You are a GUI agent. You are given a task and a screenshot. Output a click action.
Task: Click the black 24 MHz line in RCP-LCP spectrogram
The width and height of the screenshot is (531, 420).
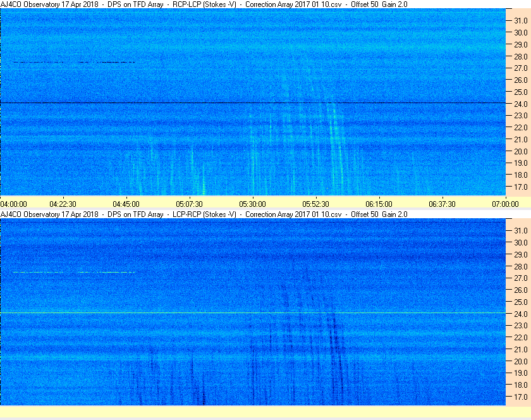tap(253, 102)
